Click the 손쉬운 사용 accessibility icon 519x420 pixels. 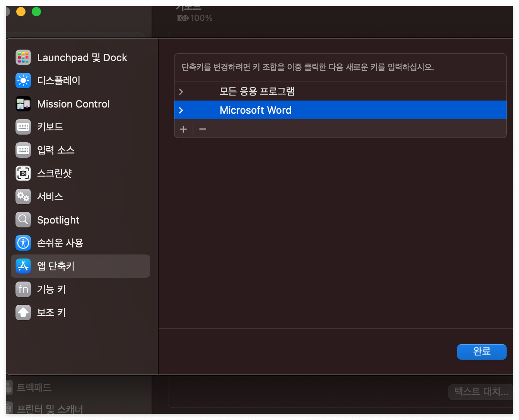click(x=23, y=243)
